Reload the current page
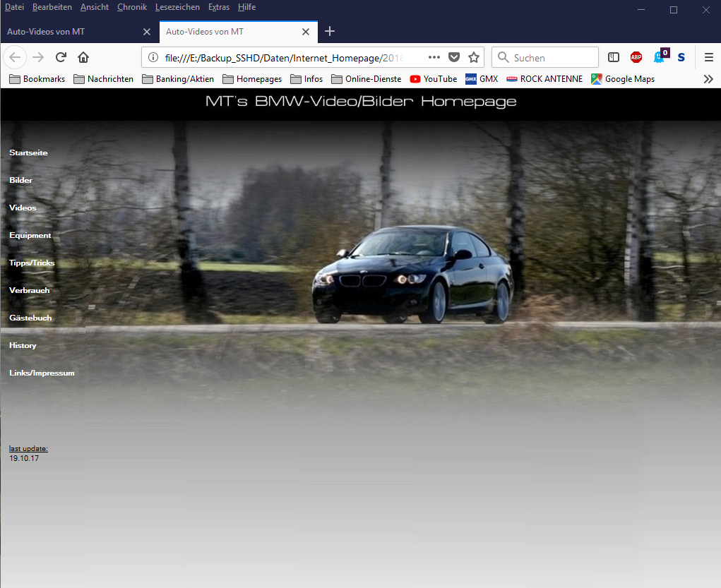 click(x=61, y=57)
